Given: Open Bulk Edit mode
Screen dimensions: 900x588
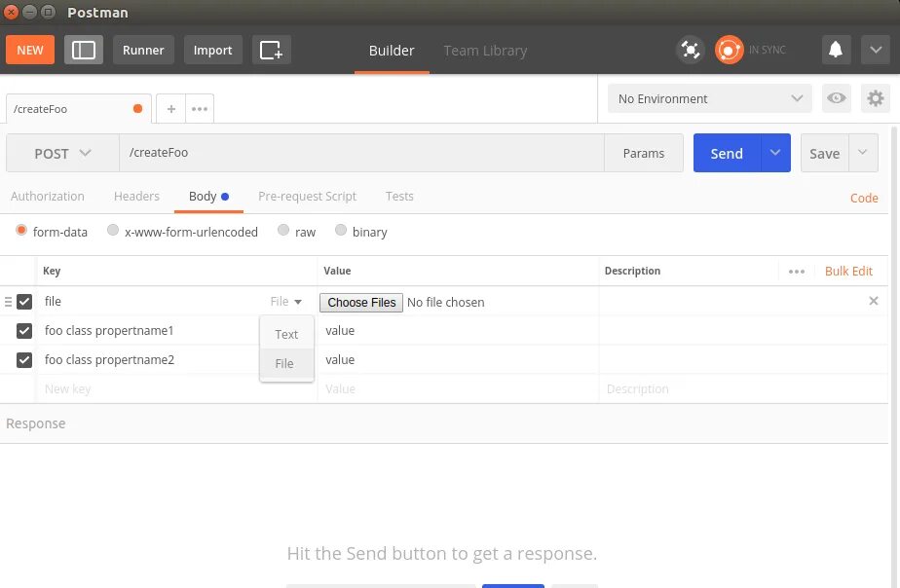Looking at the screenshot, I should pyautogui.click(x=848, y=272).
